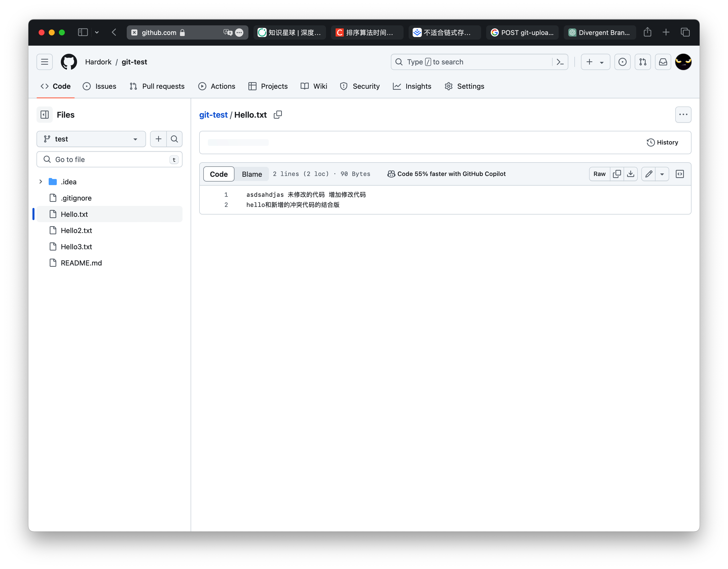
Task: Switch to the Blame tab
Action: click(252, 174)
